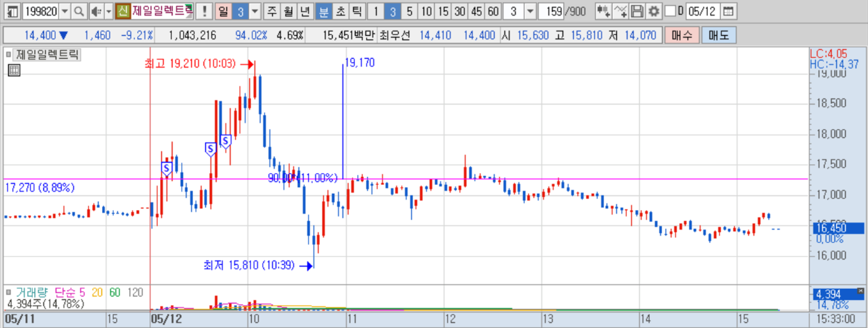Click the green 신 badge icon

(x=123, y=11)
